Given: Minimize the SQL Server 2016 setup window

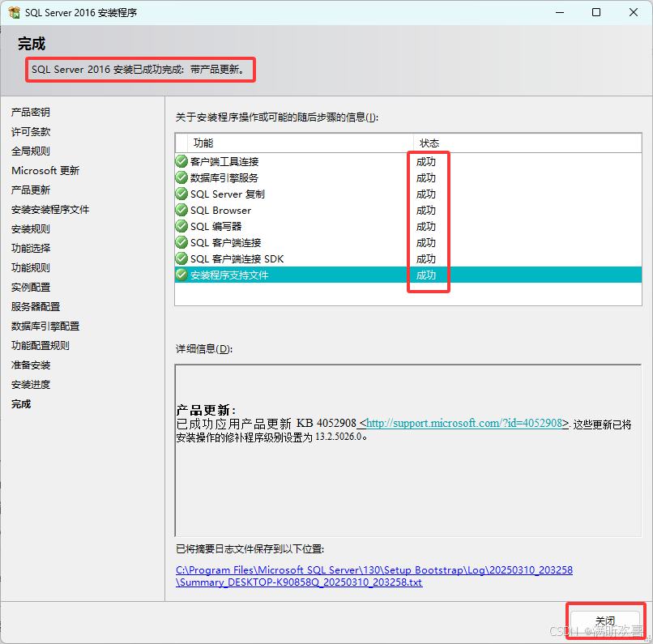Looking at the screenshot, I should [560, 12].
